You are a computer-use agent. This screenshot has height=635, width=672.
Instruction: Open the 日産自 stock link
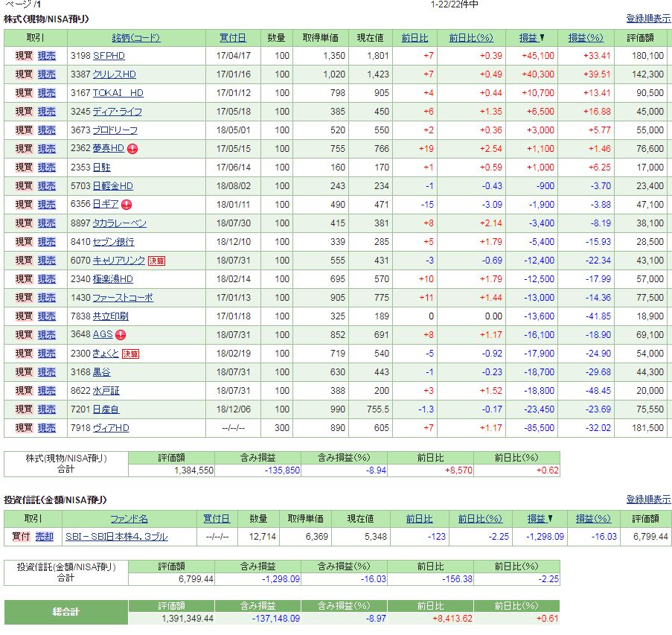(106, 409)
